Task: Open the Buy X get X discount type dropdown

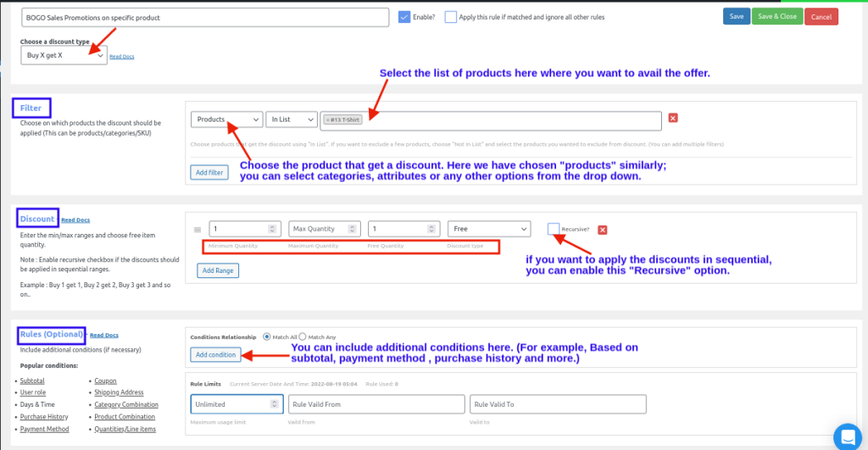Action: pos(64,55)
